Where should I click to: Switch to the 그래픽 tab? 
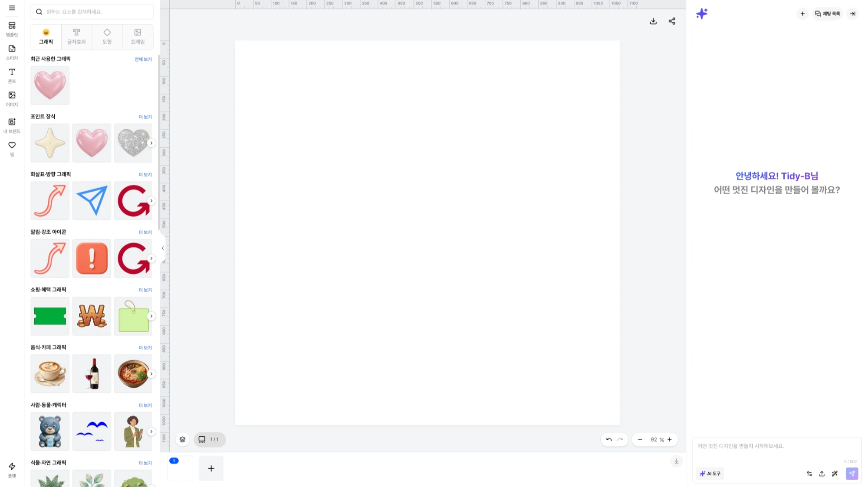pyautogui.click(x=46, y=36)
